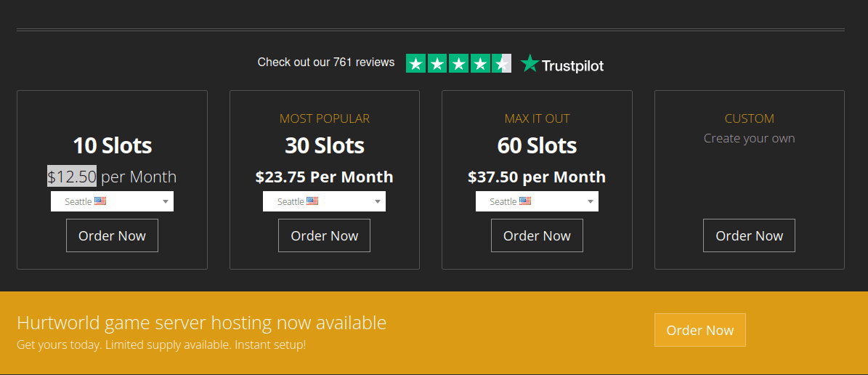Choose Order Now for the 60 Slots plan
868x375 pixels.
[537, 235]
